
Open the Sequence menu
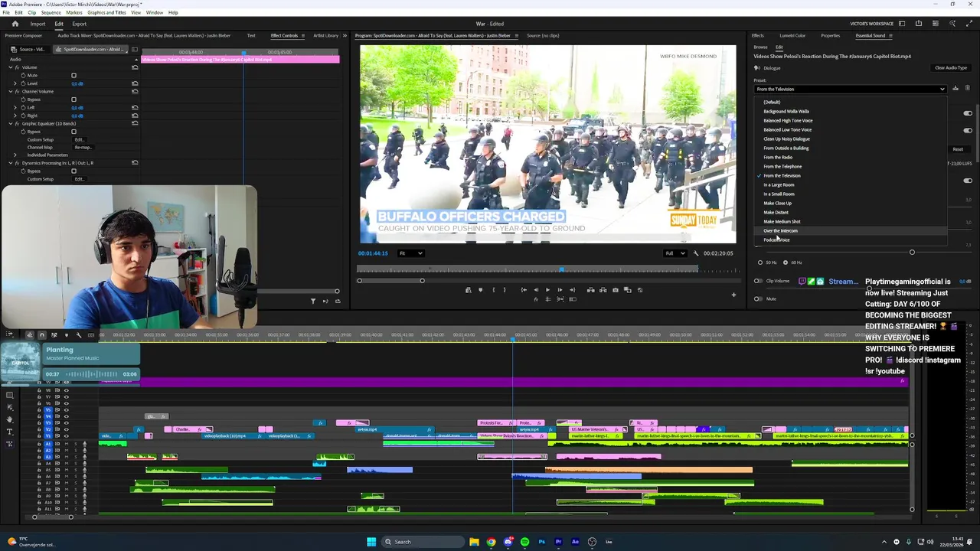(51, 12)
